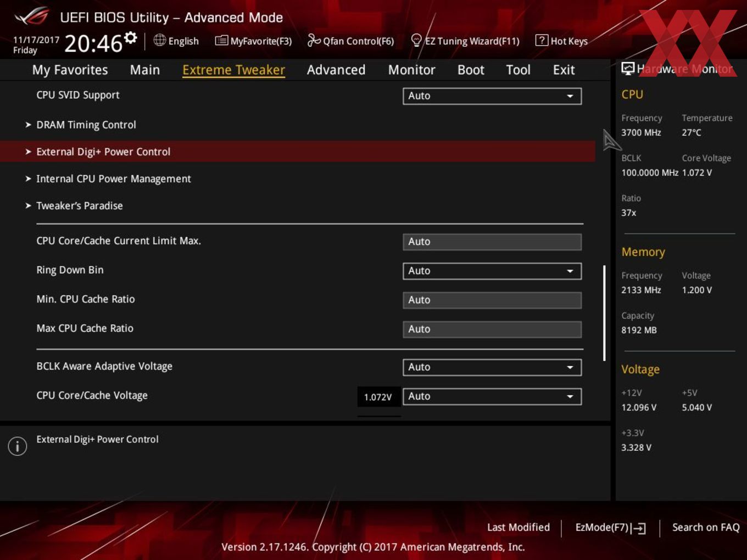Click the Voltage section heading
The width and height of the screenshot is (747, 560).
coord(640,369)
